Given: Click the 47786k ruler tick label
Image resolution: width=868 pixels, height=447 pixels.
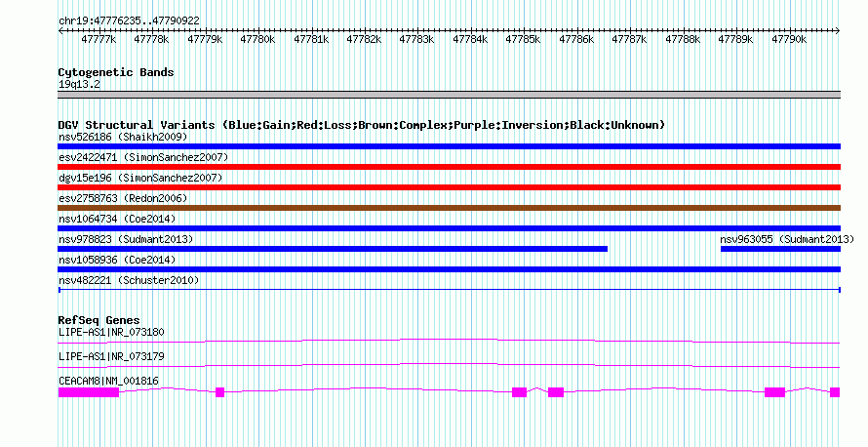Looking at the screenshot, I should pyautogui.click(x=576, y=40).
